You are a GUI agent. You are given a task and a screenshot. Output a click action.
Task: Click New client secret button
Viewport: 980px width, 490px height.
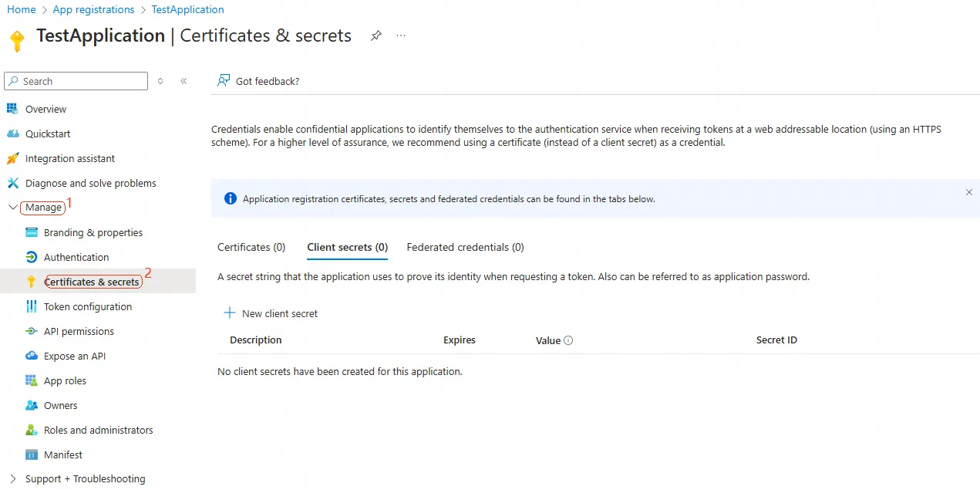coord(271,313)
